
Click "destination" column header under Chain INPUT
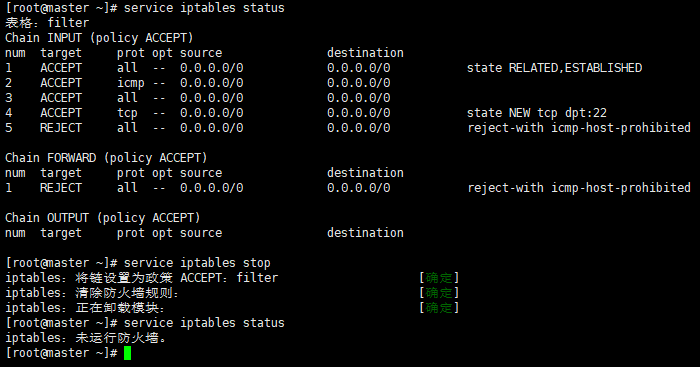[365, 53]
